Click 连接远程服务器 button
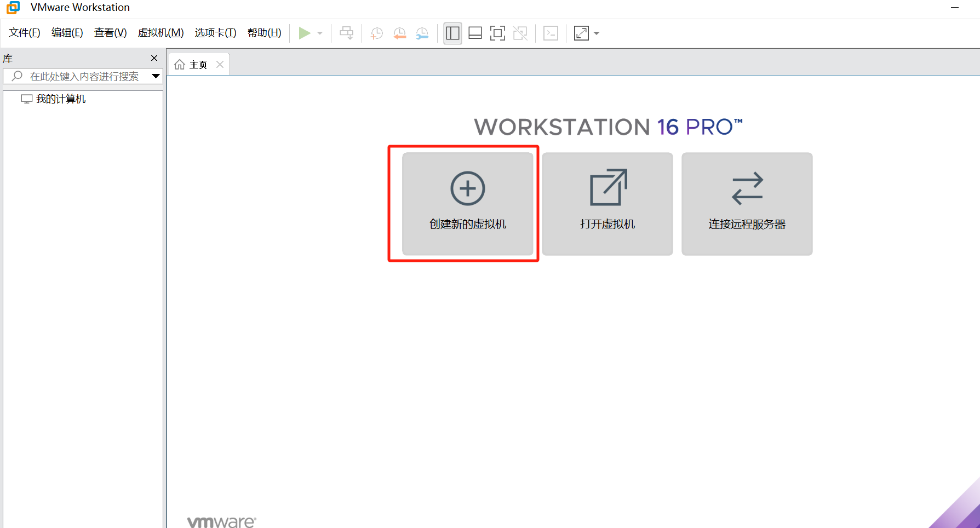 [747, 204]
